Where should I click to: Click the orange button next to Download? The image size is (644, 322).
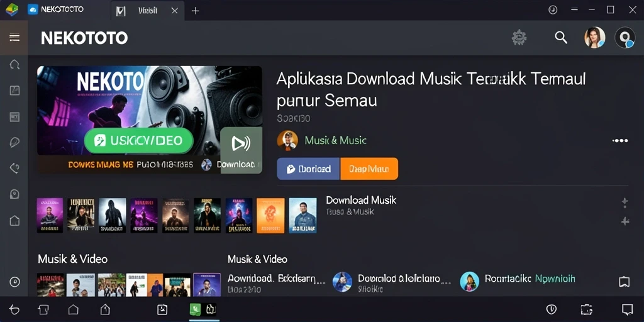[369, 169]
